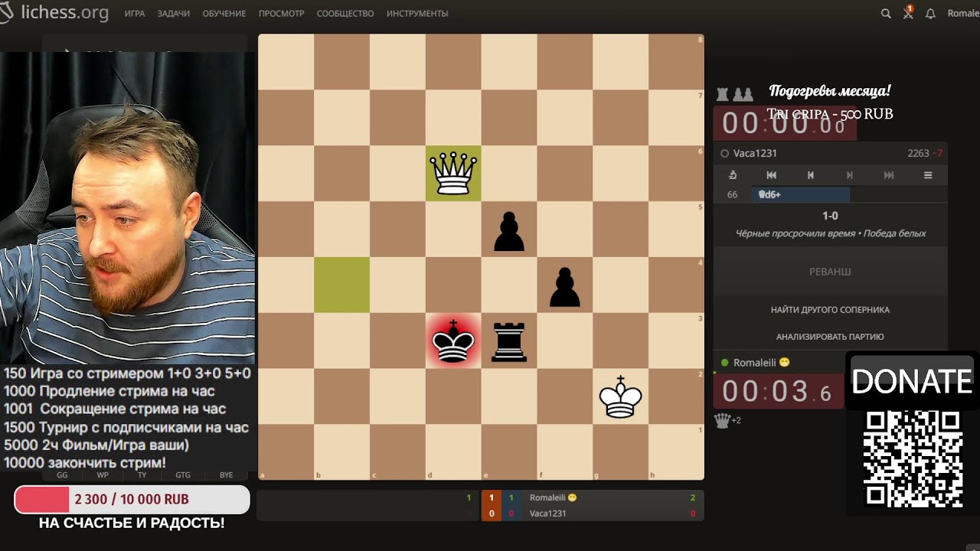Click the 2 300 / 10 000 RUB donation progress bar
The width and height of the screenshot is (980, 551).
(132, 499)
